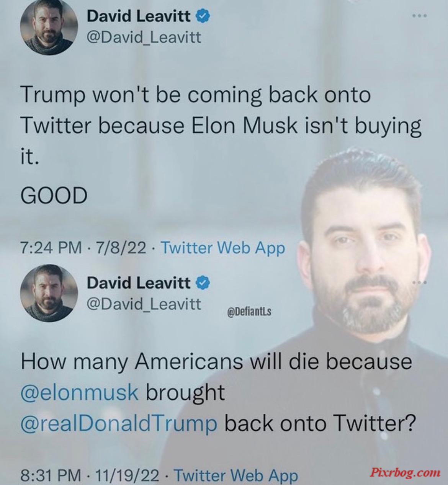448x485 pixels.
Task: Open Twitter Web App link on the July tweet
Action: (223, 248)
